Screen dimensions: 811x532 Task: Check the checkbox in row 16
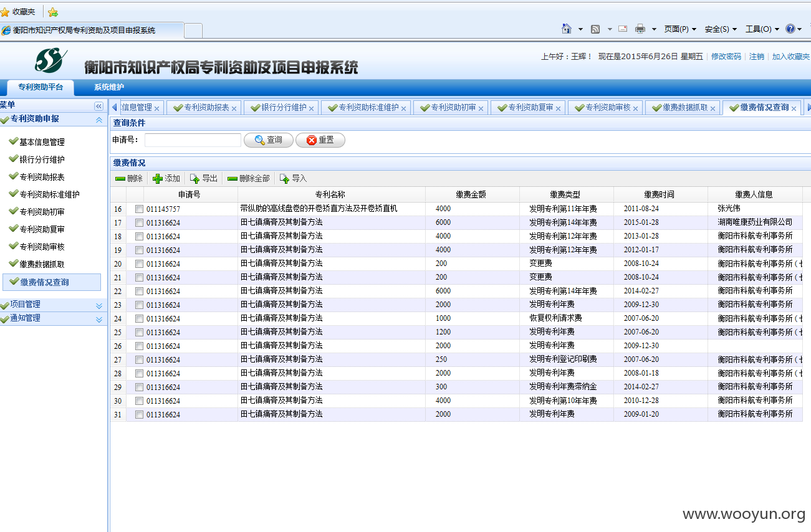(139, 209)
